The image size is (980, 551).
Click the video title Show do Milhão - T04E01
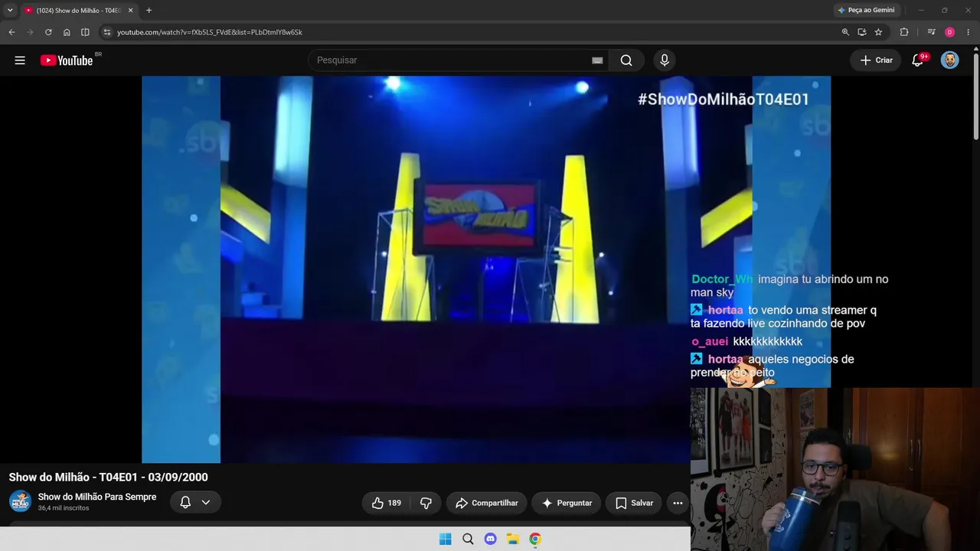click(108, 478)
